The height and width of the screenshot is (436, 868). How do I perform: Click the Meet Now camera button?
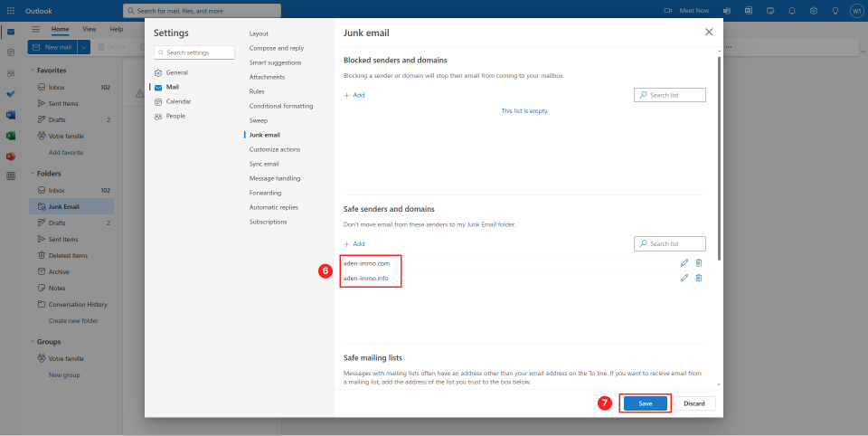pos(686,11)
